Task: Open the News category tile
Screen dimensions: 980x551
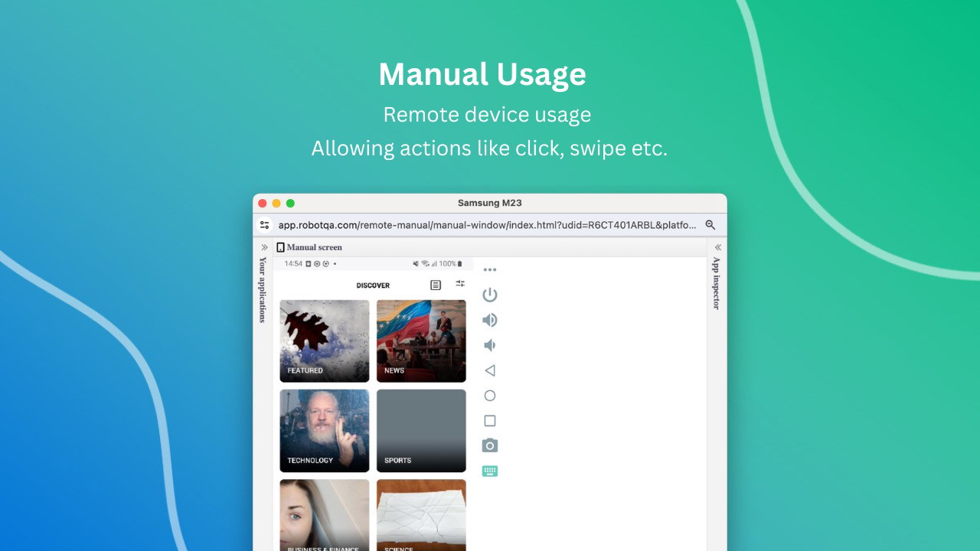Action: [421, 341]
